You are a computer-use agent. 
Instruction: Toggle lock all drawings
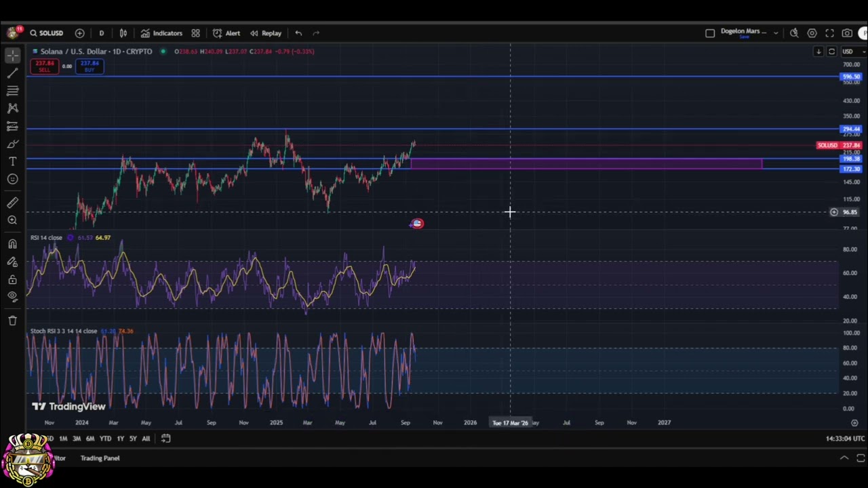[x=12, y=279]
